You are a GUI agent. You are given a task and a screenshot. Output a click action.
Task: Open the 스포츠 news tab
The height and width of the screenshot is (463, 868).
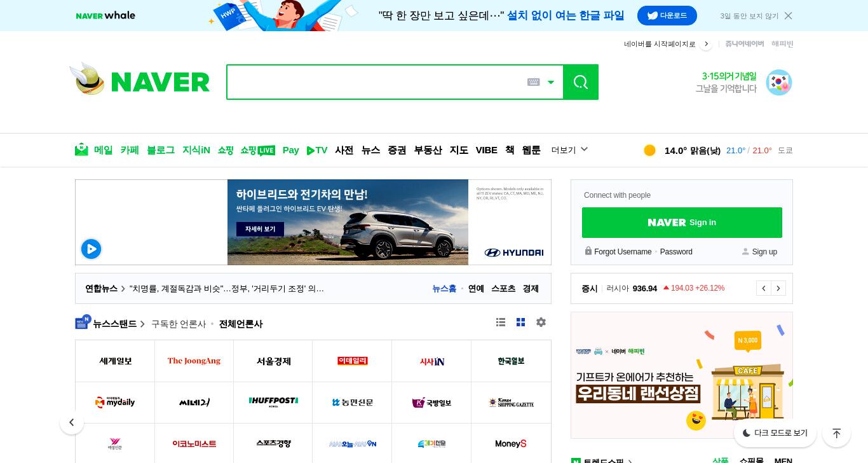[503, 289]
